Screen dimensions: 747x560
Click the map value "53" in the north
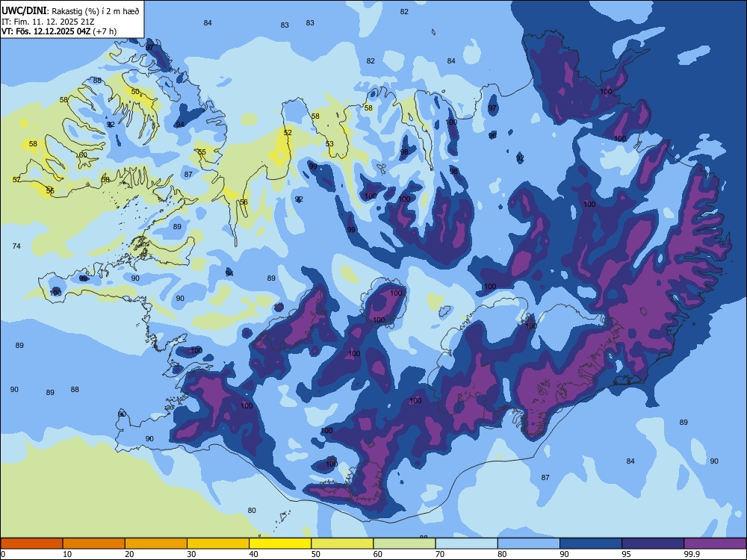pyautogui.click(x=329, y=144)
